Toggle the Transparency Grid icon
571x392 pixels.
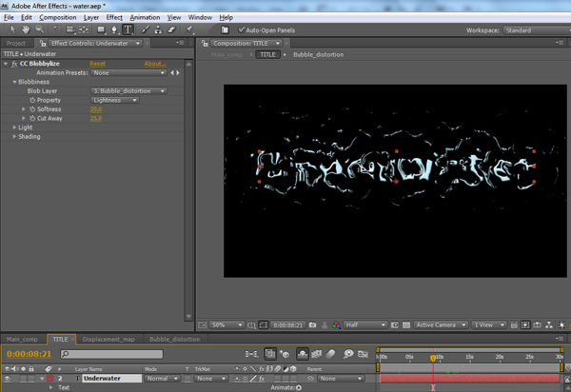click(x=406, y=324)
